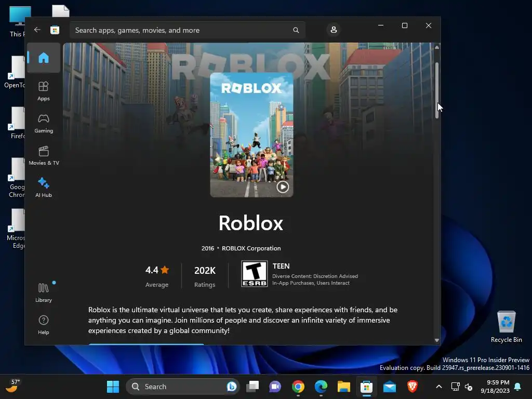Click the Microsoft Store logo icon
The width and height of the screenshot is (532, 399).
tap(55, 30)
